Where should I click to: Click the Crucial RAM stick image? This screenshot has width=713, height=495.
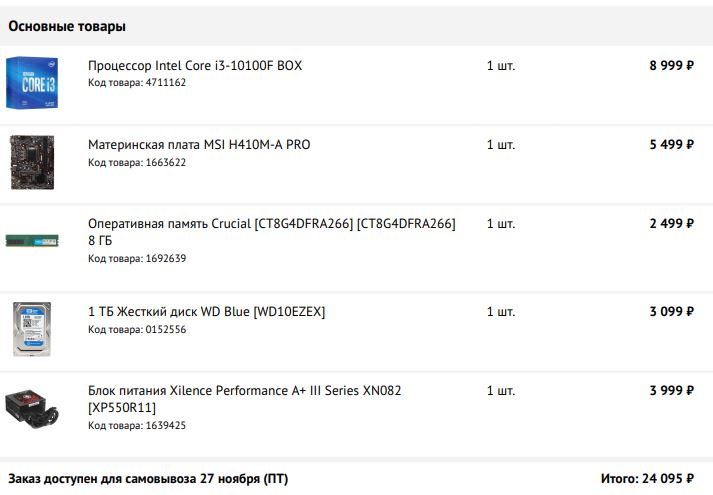pos(32,240)
